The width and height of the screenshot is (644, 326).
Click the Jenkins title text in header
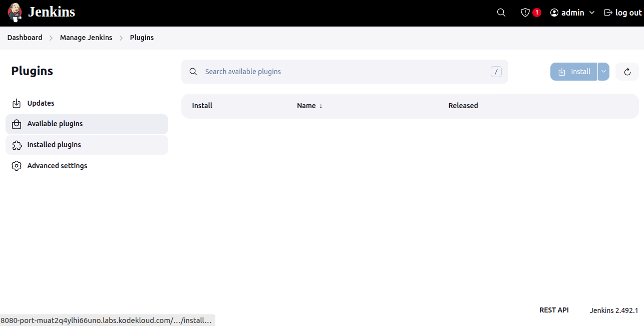coord(52,12)
